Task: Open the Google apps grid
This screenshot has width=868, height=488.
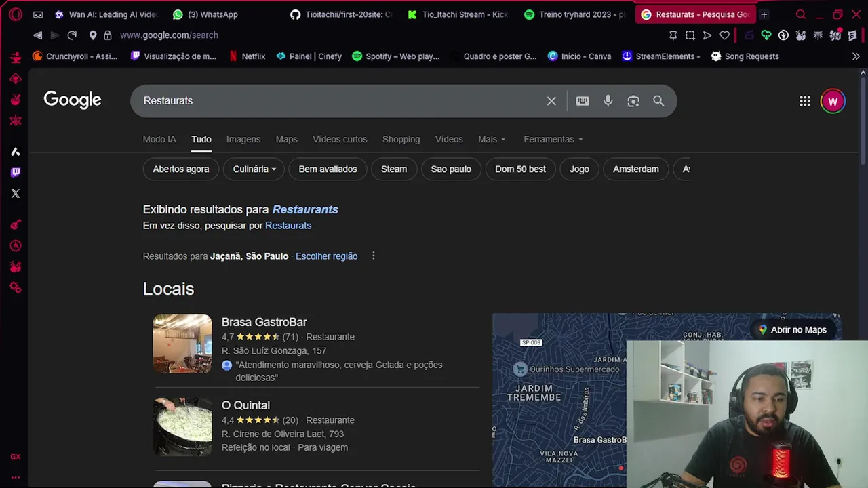Action: (x=805, y=101)
